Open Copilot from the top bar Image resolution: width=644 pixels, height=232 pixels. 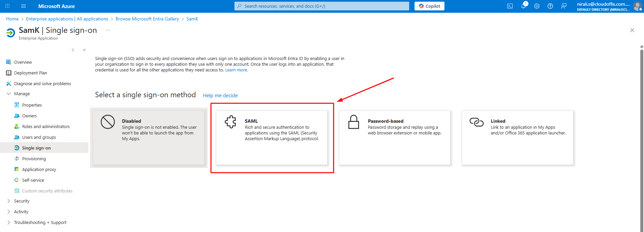point(429,6)
